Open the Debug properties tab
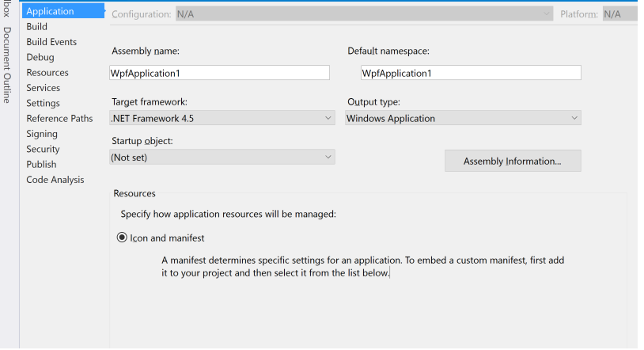This screenshot has height=350, width=644. tap(40, 57)
